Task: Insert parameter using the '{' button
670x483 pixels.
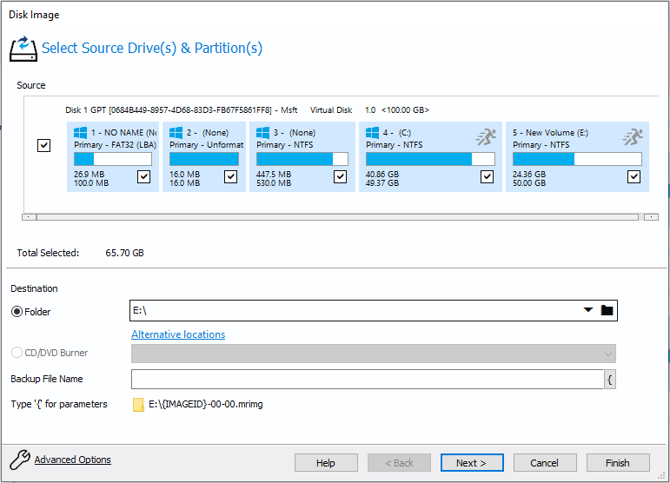Action: point(610,379)
